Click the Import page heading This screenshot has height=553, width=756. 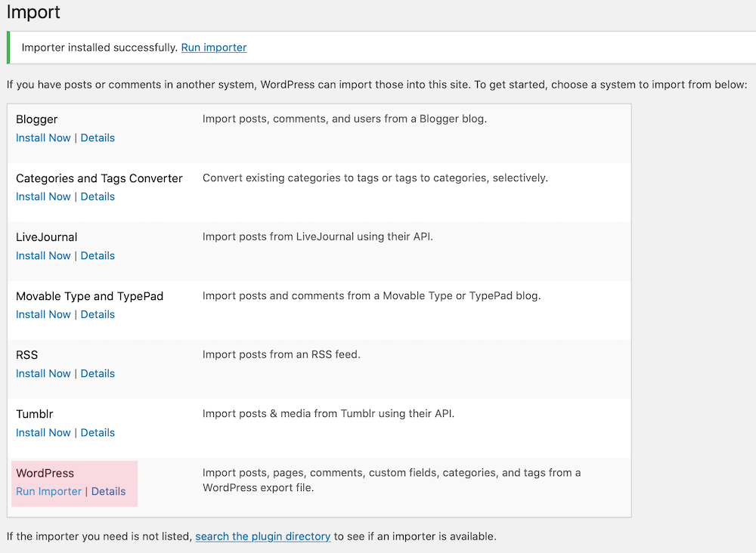point(33,11)
